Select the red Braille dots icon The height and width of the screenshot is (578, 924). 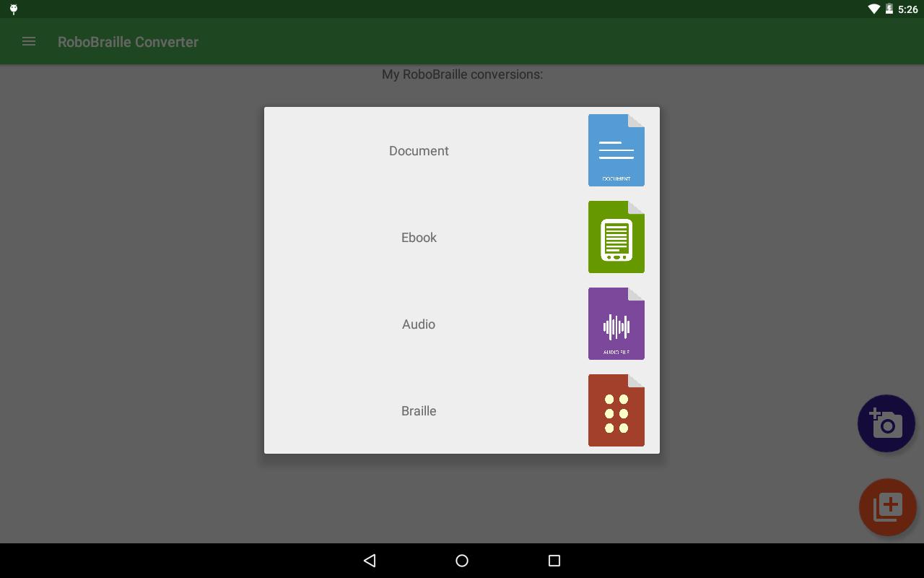pos(616,410)
